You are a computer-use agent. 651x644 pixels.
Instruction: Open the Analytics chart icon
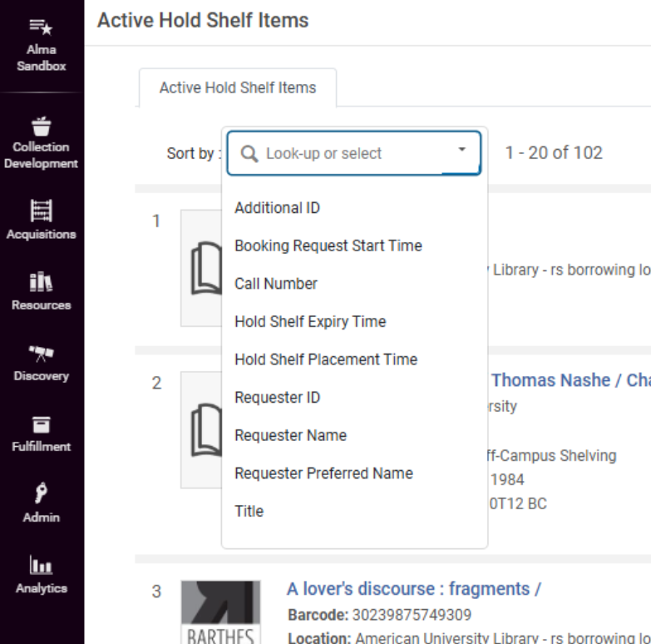coord(41,565)
